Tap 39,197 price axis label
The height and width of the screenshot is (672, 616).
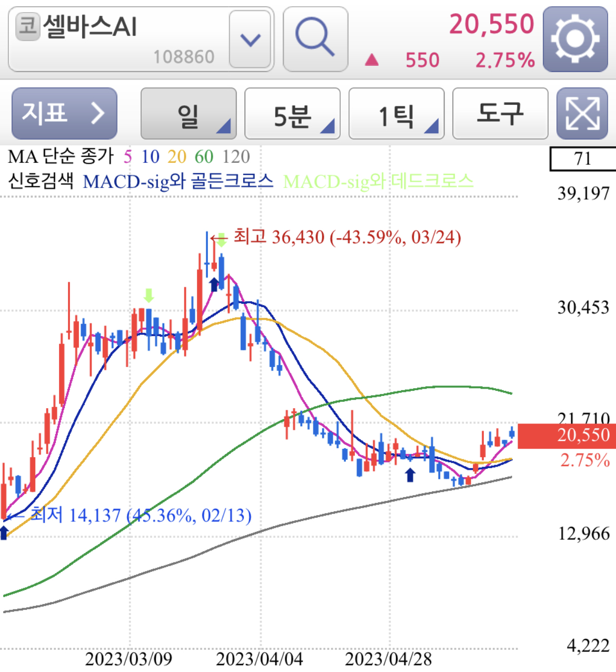pyautogui.click(x=583, y=193)
